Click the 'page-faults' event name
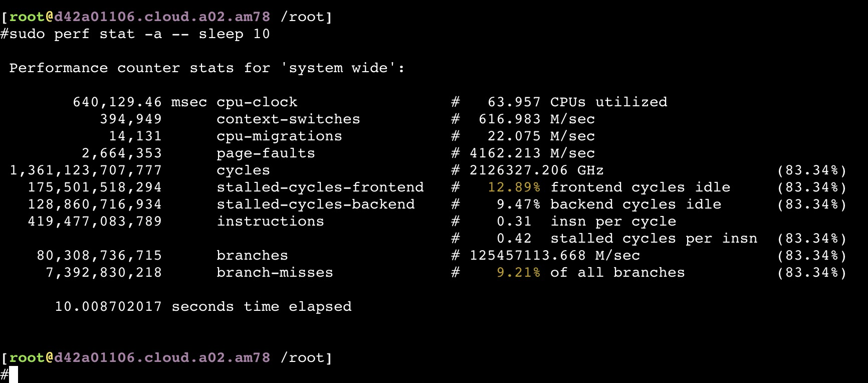 click(266, 153)
